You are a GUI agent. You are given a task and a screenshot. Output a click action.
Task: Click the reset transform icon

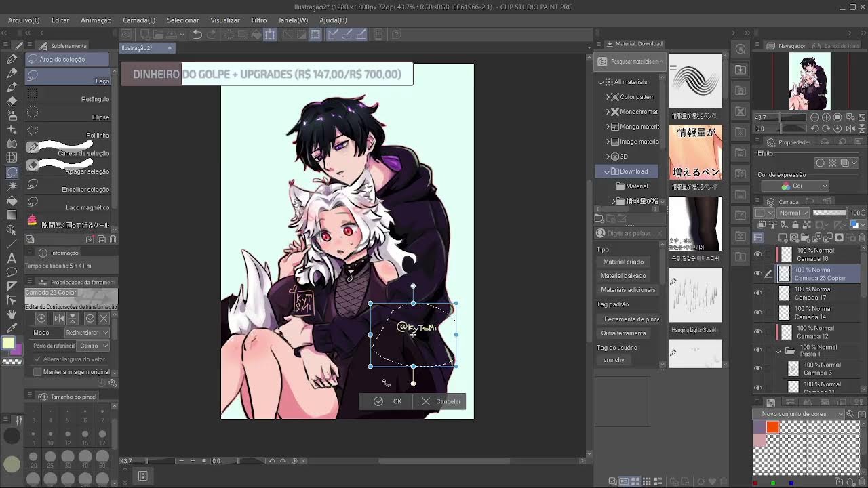[x=41, y=319]
